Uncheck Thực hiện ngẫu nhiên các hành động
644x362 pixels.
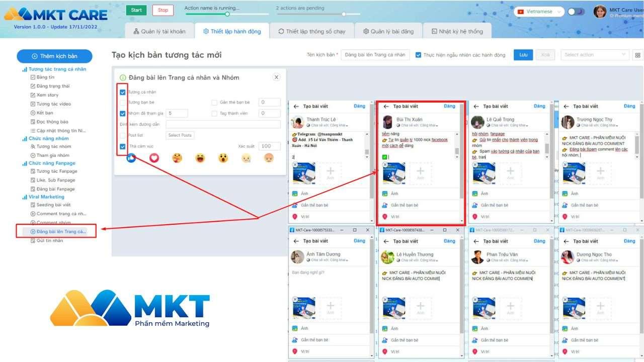pos(418,55)
